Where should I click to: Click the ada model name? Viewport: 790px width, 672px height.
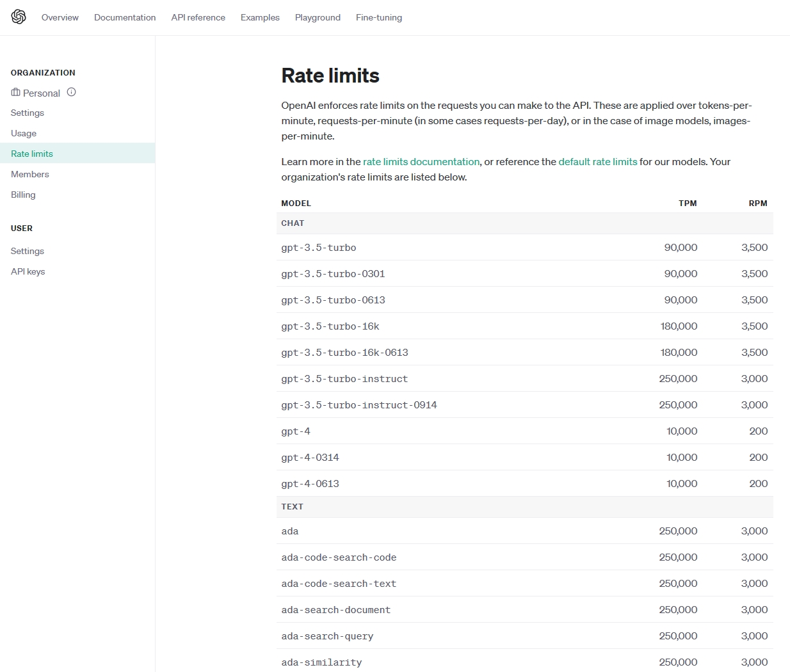(x=290, y=531)
